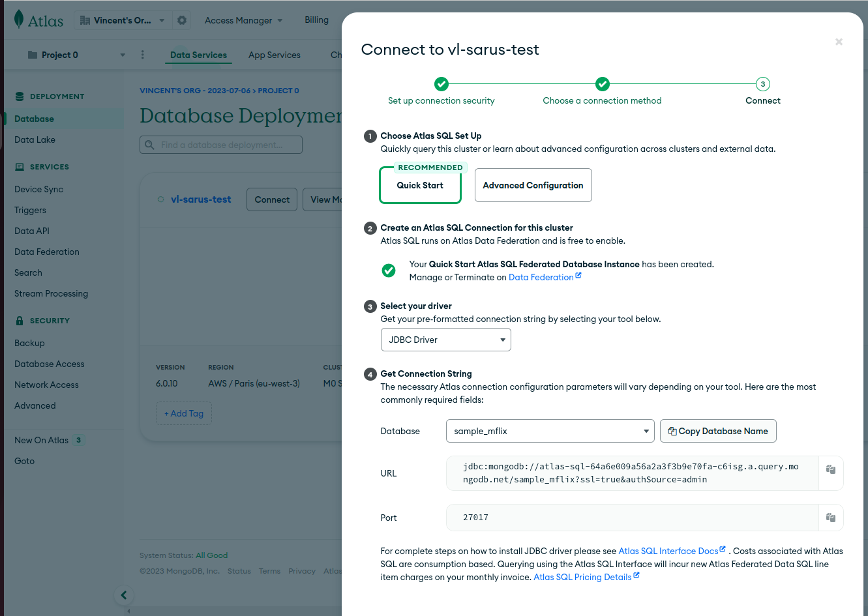Open organization settings gear icon
The height and width of the screenshot is (616, 868).
(x=182, y=20)
